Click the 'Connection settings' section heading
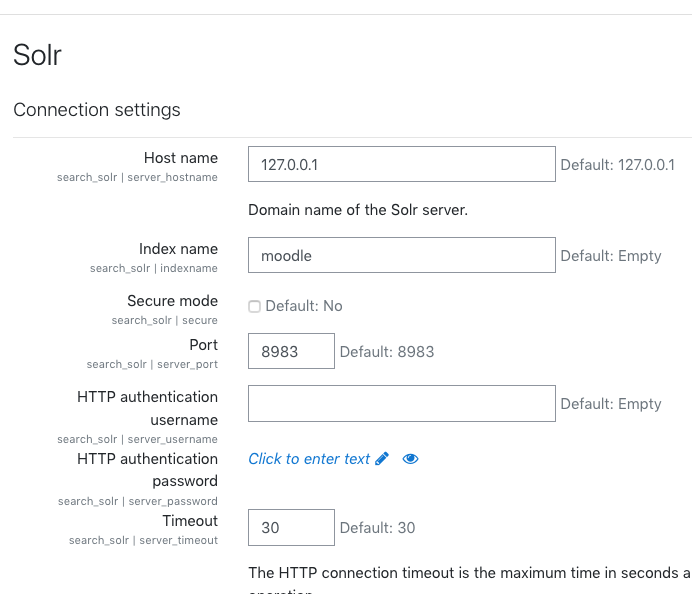 click(97, 110)
